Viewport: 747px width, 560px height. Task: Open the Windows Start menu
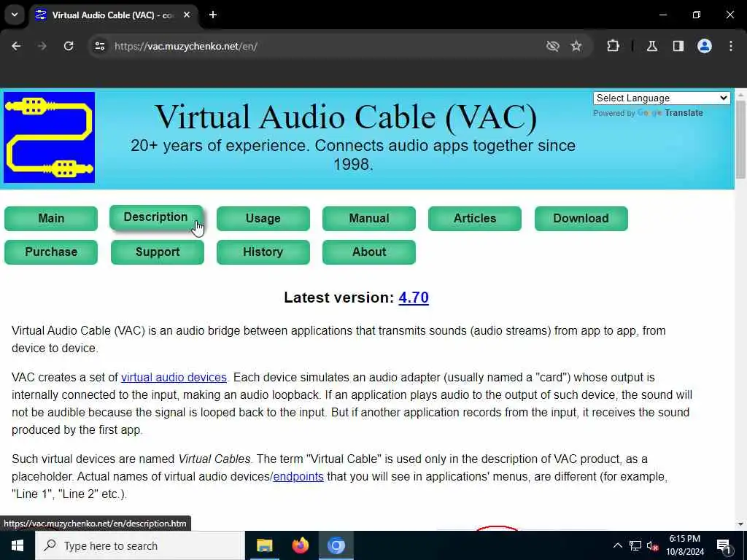coord(18,545)
